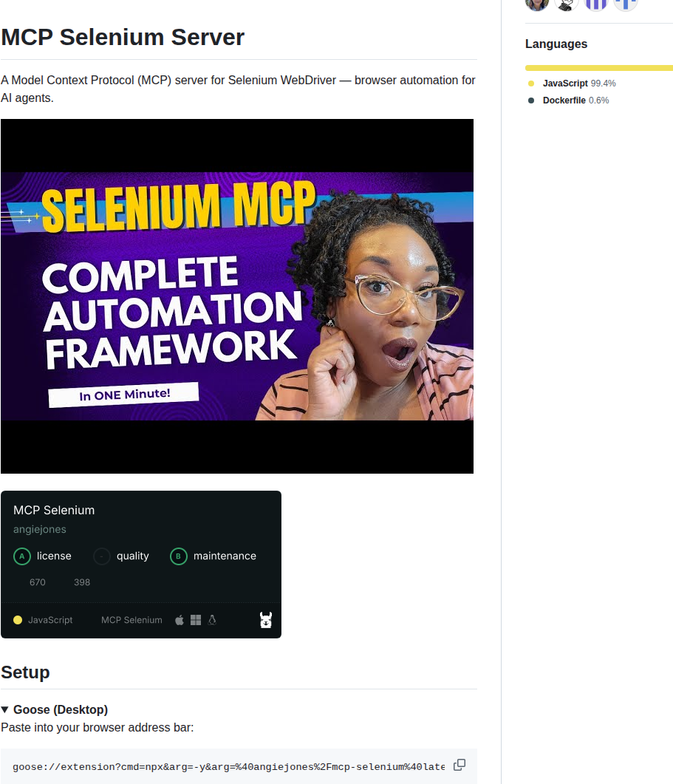This screenshot has width=673, height=784.
Task: Click the 'license' label in badge
Action: tap(54, 556)
